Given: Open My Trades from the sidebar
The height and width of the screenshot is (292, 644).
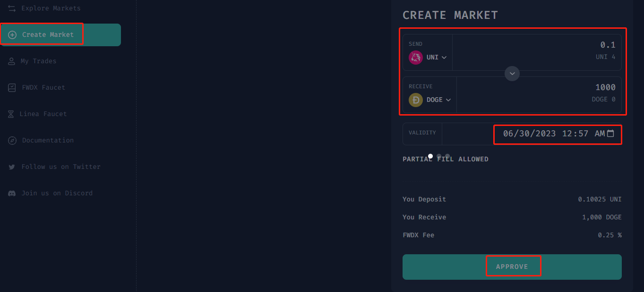Looking at the screenshot, I should tap(38, 61).
